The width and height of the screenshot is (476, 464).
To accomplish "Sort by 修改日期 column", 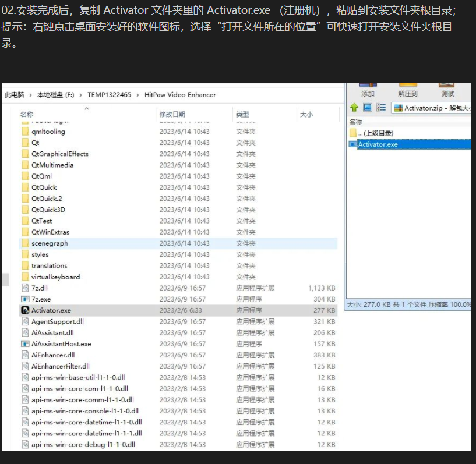I will [172, 114].
